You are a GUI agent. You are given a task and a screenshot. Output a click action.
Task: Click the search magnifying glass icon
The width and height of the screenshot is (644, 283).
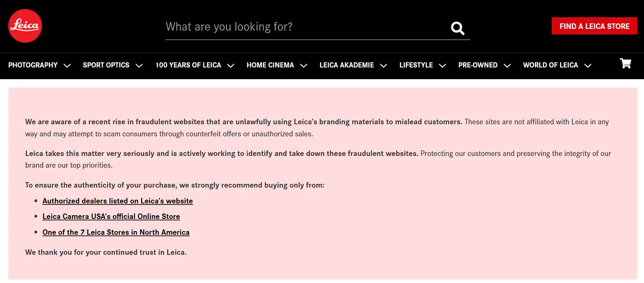coord(458,28)
